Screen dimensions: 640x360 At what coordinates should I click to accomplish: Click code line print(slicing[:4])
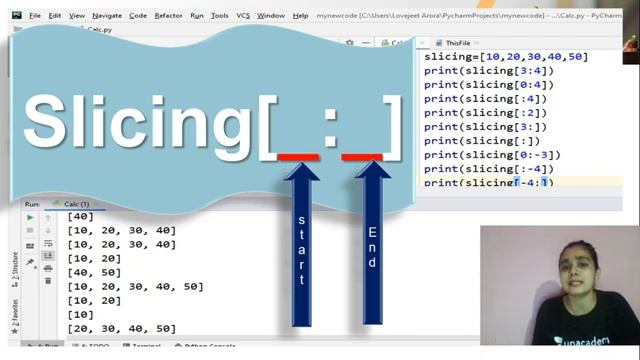point(485,99)
